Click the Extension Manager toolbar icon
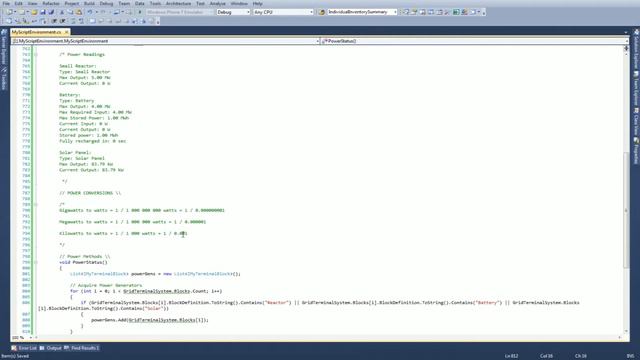This screenshot has height=360, width=640. point(464,12)
